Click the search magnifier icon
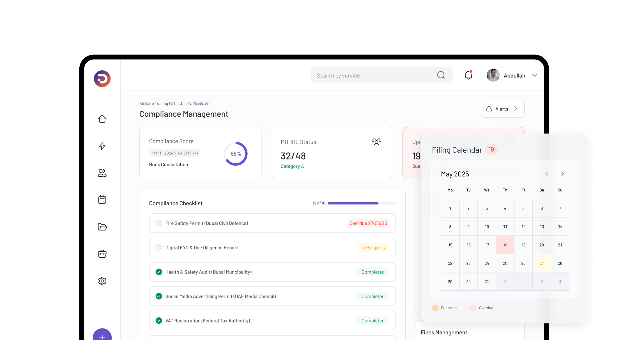Screen dimensions: 644x340 point(441,75)
